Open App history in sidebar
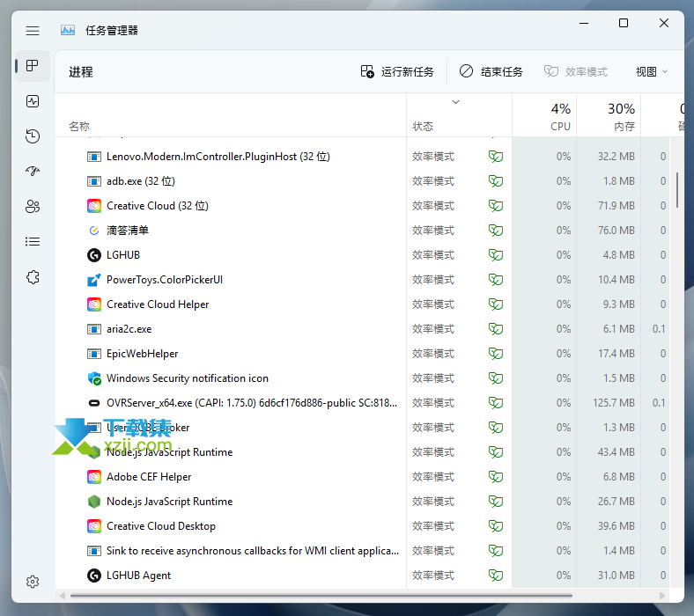The image size is (694, 616). point(33,136)
